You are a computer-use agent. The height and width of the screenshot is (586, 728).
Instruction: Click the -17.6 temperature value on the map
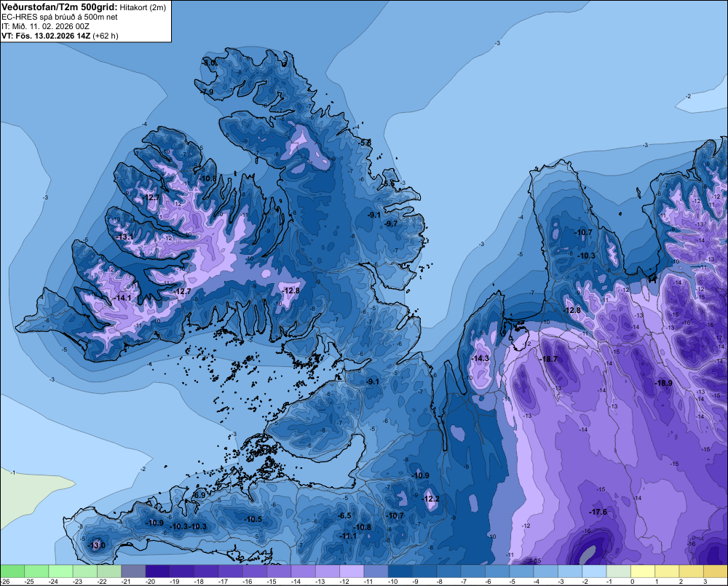(598, 512)
